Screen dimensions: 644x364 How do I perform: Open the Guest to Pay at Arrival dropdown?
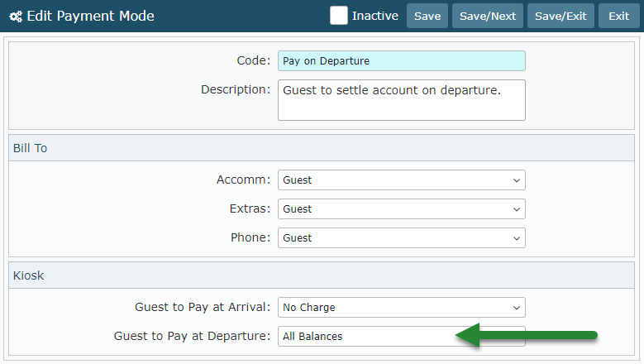(x=401, y=307)
